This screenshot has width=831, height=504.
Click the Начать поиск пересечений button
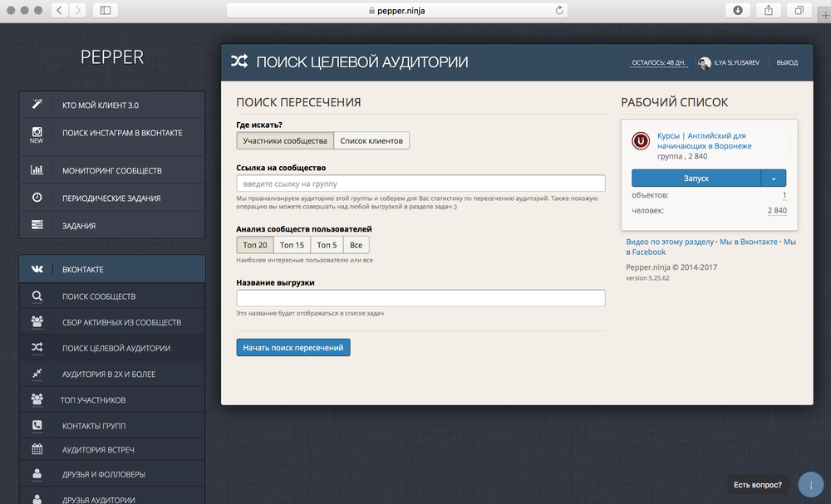coord(293,347)
